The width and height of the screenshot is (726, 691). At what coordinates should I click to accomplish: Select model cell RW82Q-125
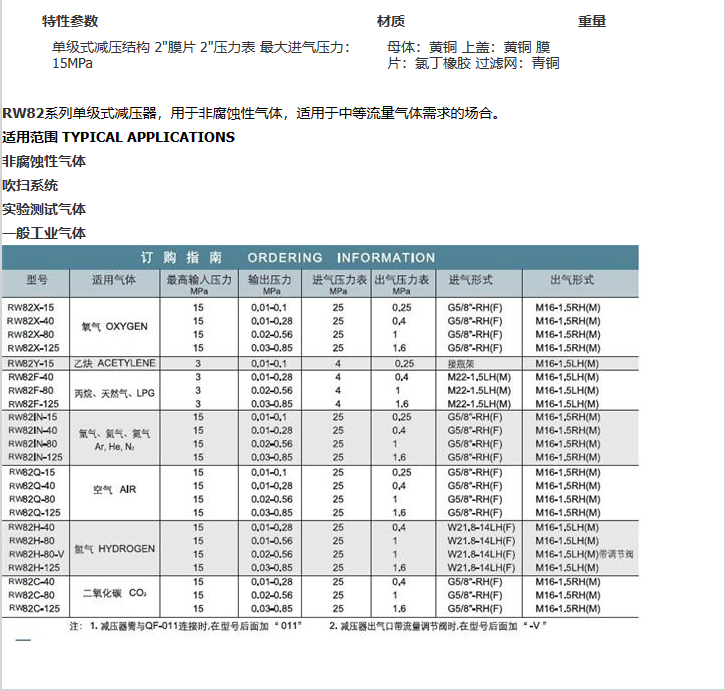click(35, 513)
